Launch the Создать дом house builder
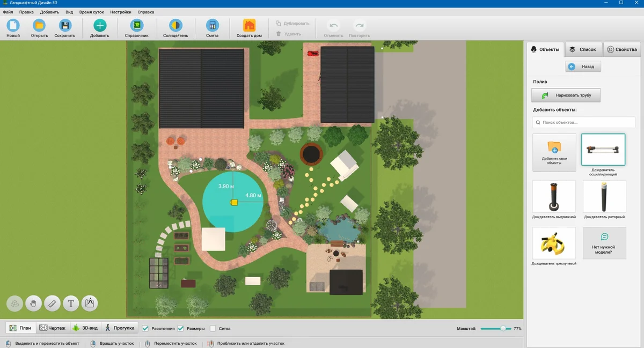644x348 pixels. (249, 28)
